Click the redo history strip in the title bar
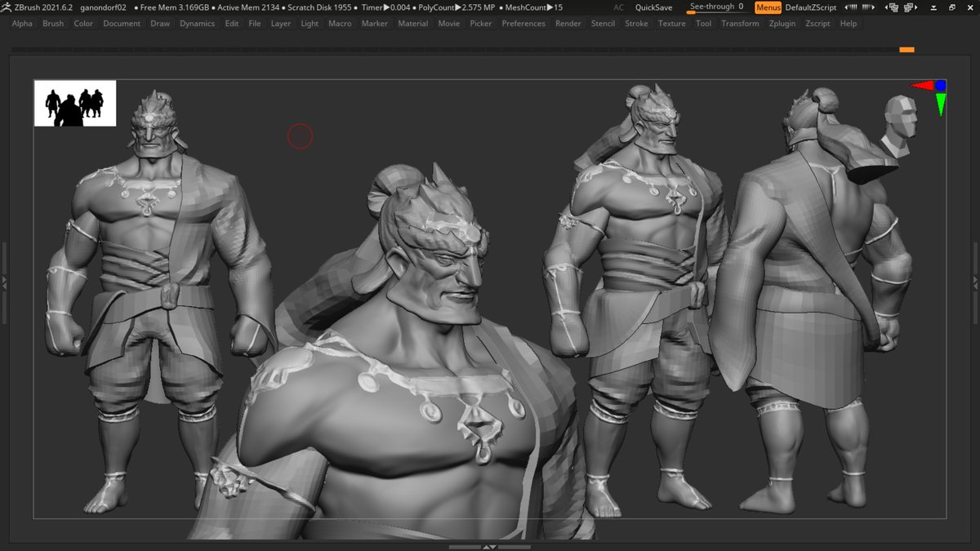 click(867, 7)
